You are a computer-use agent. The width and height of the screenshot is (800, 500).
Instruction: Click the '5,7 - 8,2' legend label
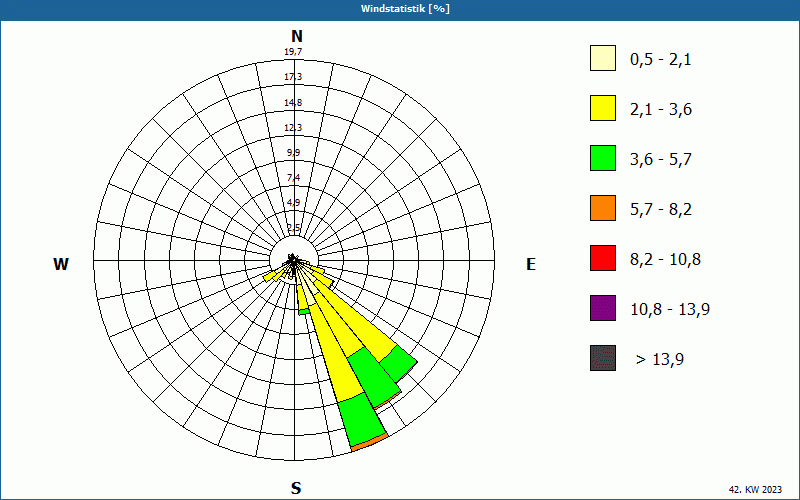point(661,210)
